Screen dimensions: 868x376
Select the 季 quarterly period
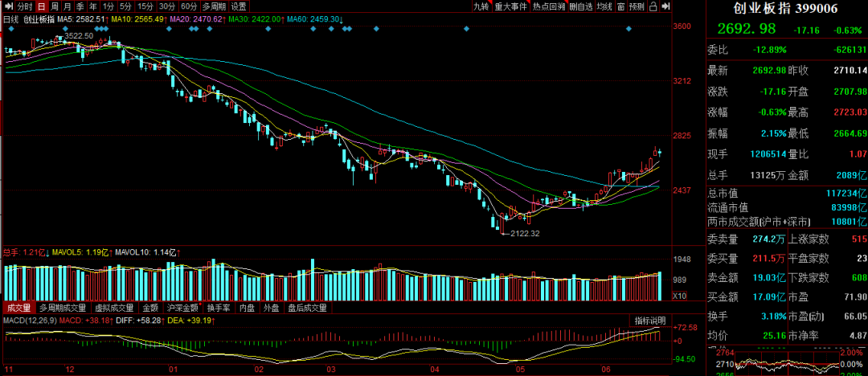[80, 6]
